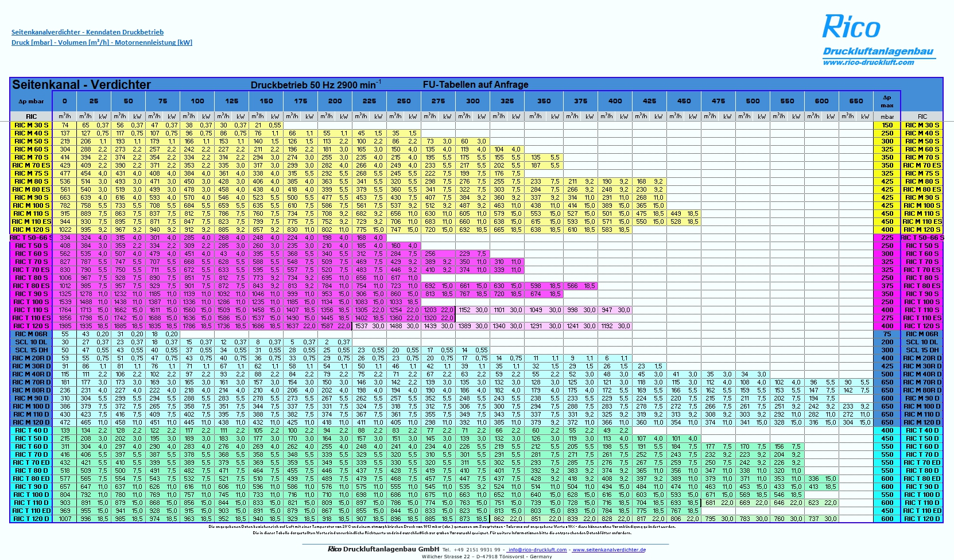Click the Δp max header cell
The width and height of the screenshot is (954, 560).
[x=887, y=101]
